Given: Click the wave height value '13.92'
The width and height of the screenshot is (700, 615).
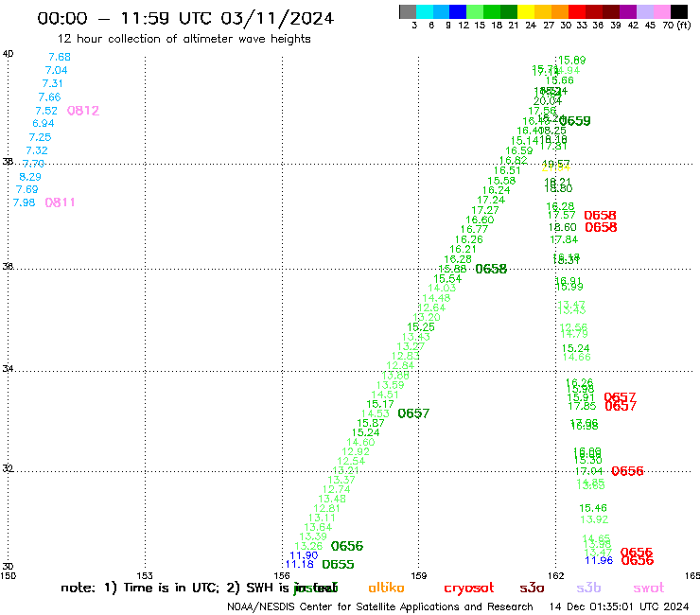Looking at the screenshot, I should click(594, 519).
